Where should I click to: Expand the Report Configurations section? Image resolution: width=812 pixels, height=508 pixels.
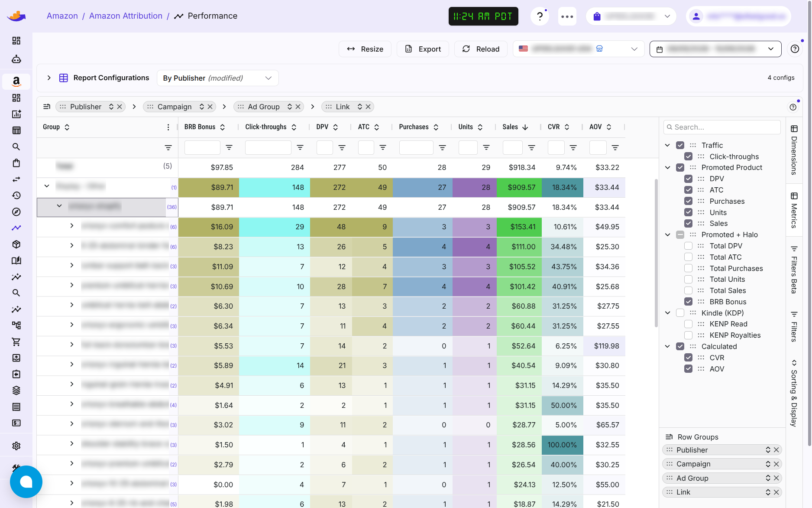[49, 78]
